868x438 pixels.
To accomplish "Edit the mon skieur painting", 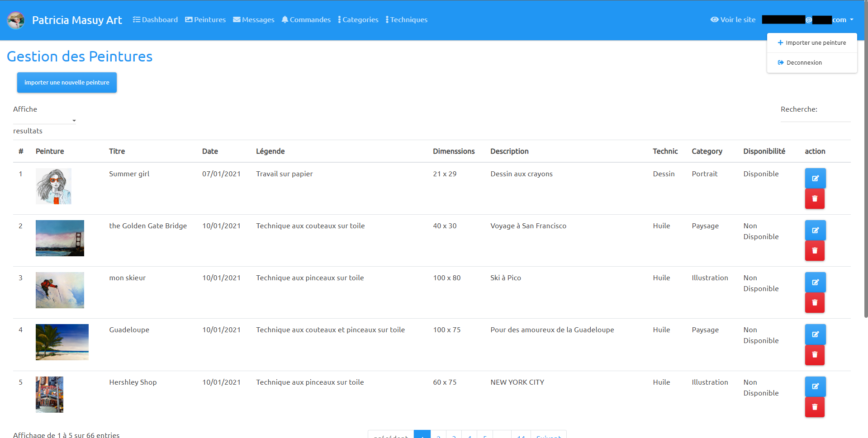I will pyautogui.click(x=815, y=282).
